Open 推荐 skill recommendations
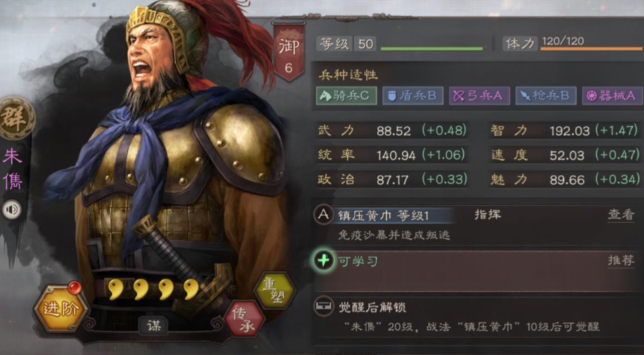 [620, 260]
